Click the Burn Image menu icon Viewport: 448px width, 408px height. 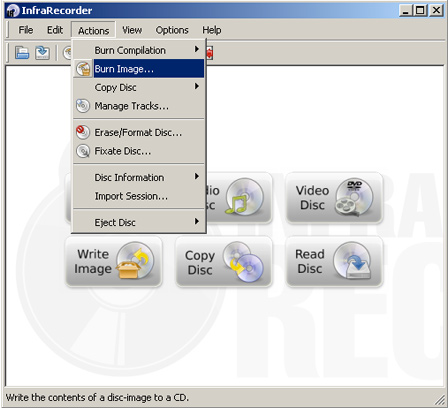click(83, 69)
